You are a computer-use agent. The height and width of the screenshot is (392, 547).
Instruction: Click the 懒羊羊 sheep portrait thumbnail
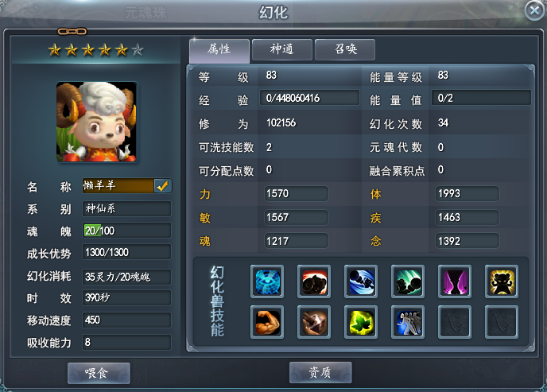click(97, 122)
